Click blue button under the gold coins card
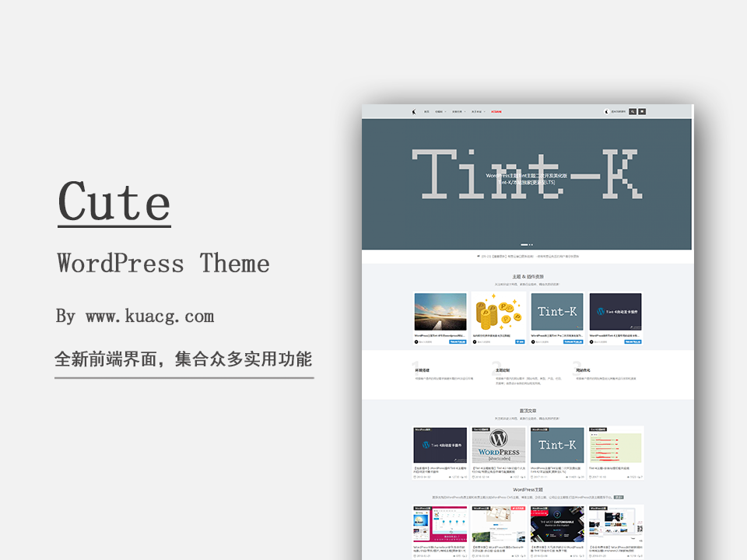Image resolution: width=747 pixels, height=560 pixels. pyautogui.click(x=520, y=341)
